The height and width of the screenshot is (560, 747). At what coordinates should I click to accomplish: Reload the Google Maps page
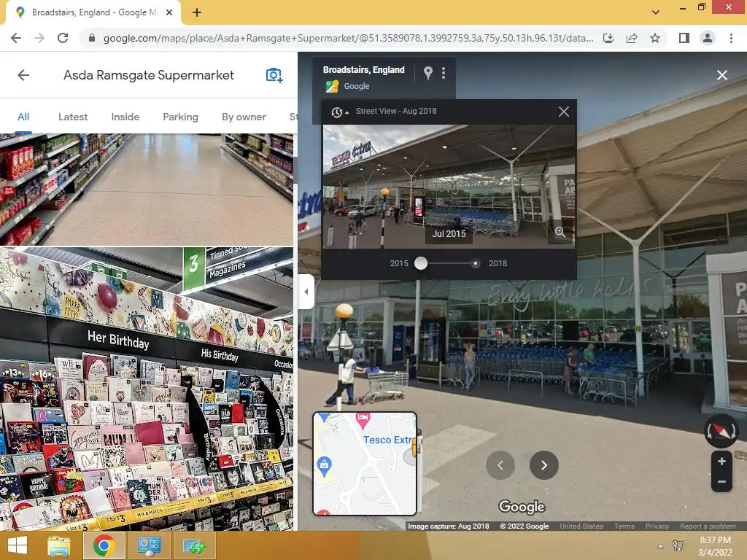click(x=63, y=38)
